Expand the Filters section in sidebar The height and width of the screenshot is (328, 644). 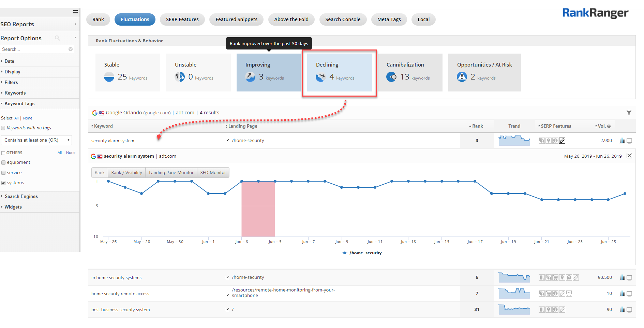(x=11, y=82)
